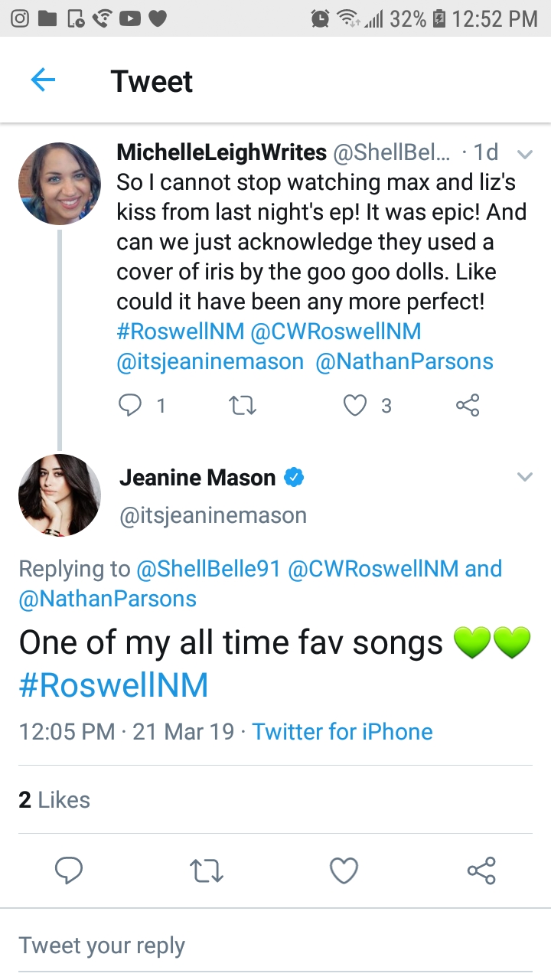551x980 pixels.
Task: Open the @NathanParsons mention
Action: pyautogui.click(x=404, y=361)
